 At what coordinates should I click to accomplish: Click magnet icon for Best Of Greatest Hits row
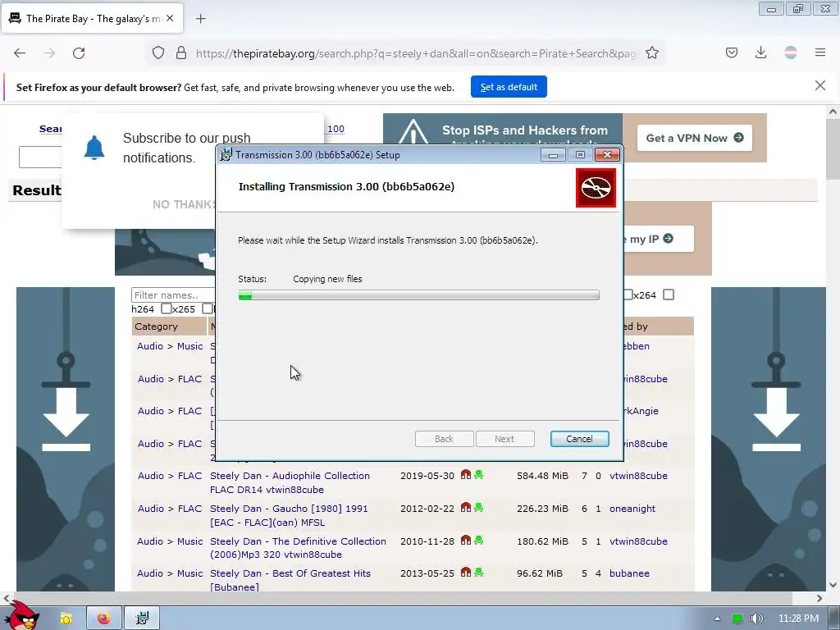click(466, 572)
